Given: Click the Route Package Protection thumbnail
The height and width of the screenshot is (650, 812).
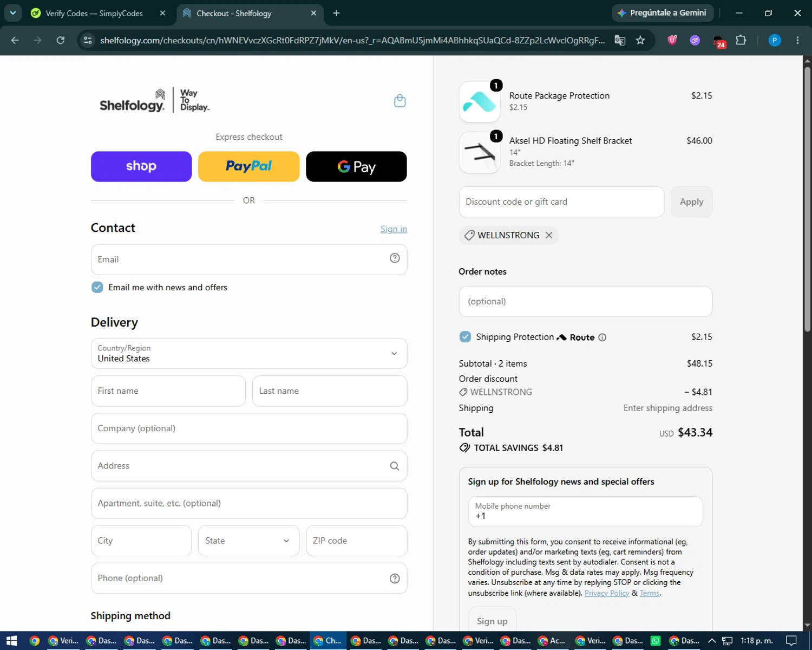Looking at the screenshot, I should pyautogui.click(x=480, y=102).
